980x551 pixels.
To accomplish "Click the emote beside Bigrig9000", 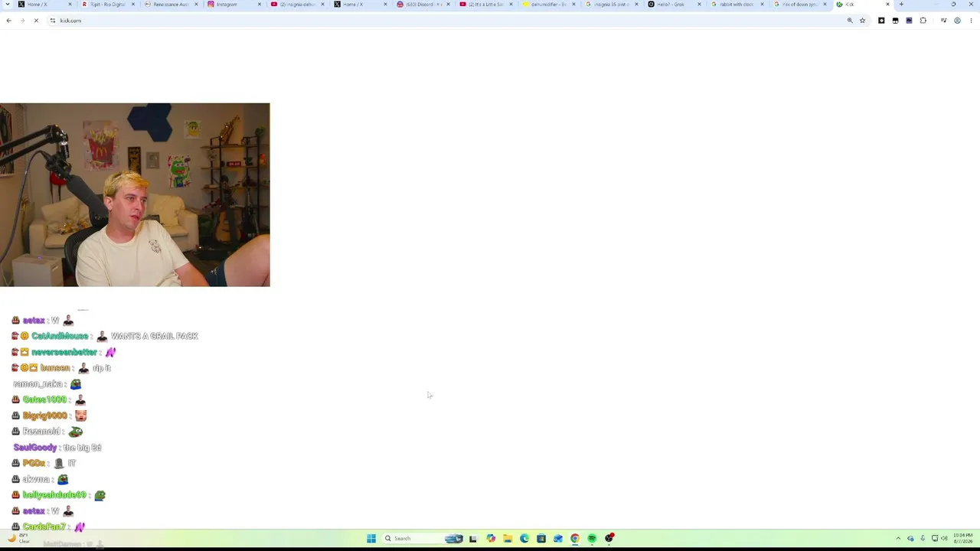I will (80, 416).
